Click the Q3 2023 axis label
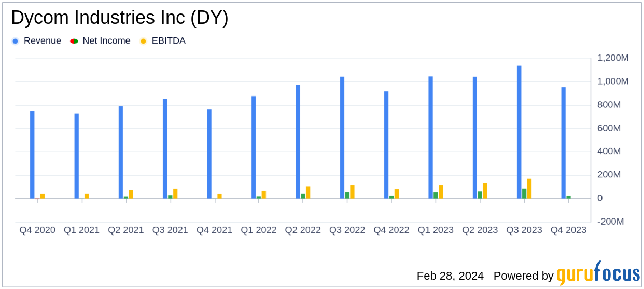Screen dimensions: 644x289 [x=524, y=230]
